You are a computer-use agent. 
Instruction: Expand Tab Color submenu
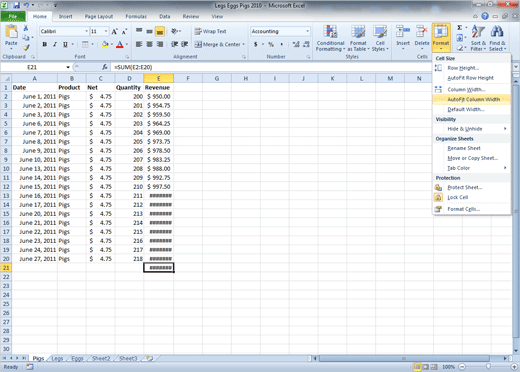coord(472,168)
